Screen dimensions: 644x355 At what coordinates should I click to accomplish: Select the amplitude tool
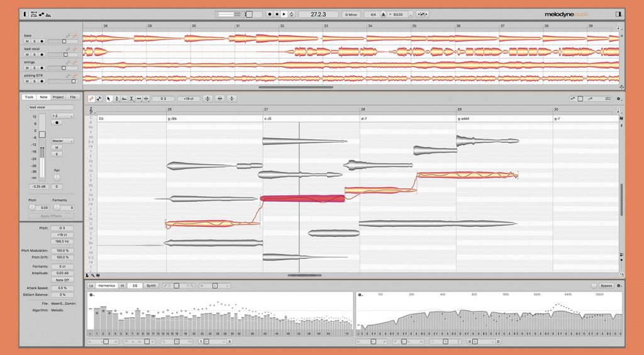(131, 99)
